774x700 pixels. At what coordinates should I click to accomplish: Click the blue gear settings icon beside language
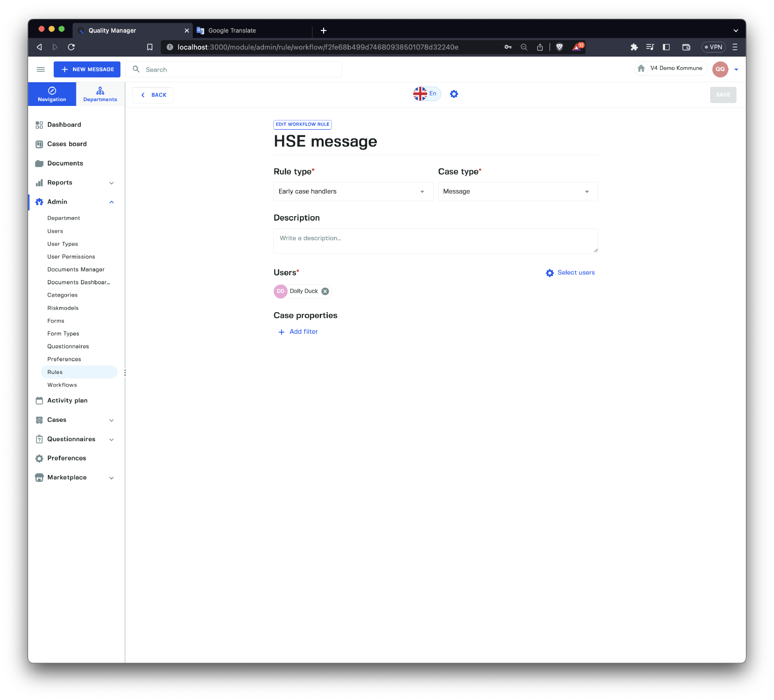tap(454, 94)
